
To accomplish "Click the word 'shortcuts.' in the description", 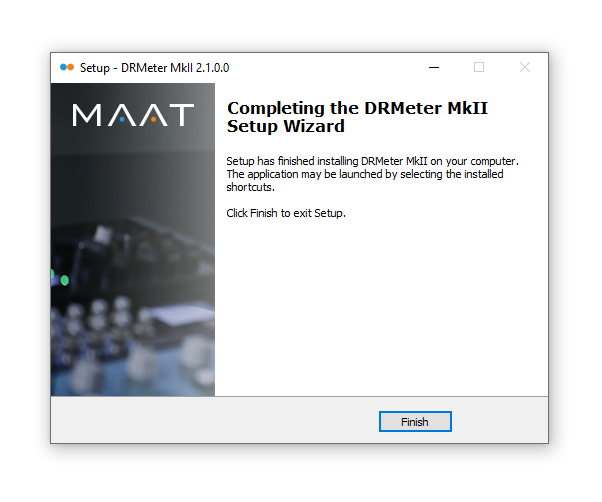I will tap(250, 187).
